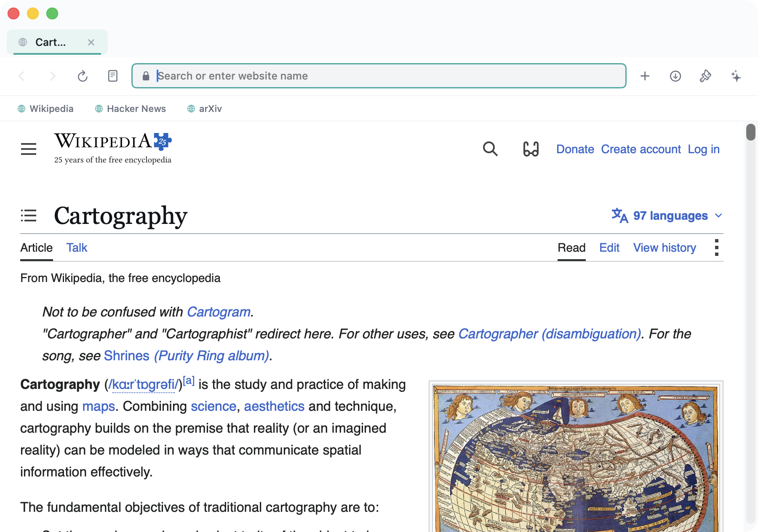
Task: Click the lock icon in address bar
Action: pyautogui.click(x=146, y=76)
